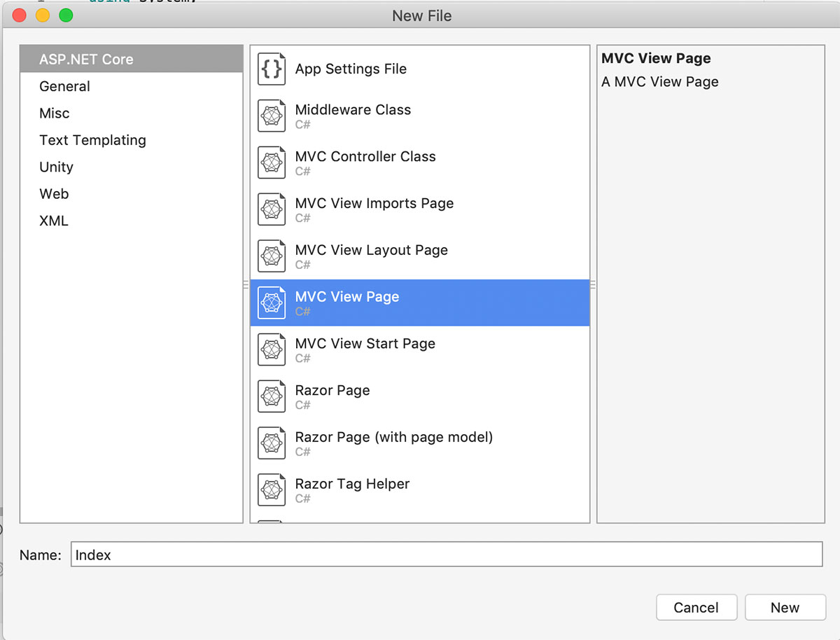Choose Razor Page (with page model) label
The width and height of the screenshot is (840, 640).
[x=394, y=438]
